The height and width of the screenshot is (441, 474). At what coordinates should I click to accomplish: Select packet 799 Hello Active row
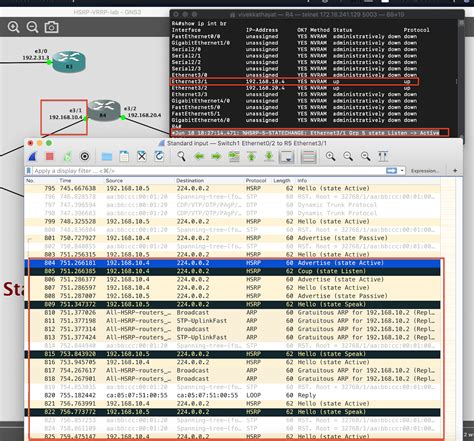[x=232, y=221]
